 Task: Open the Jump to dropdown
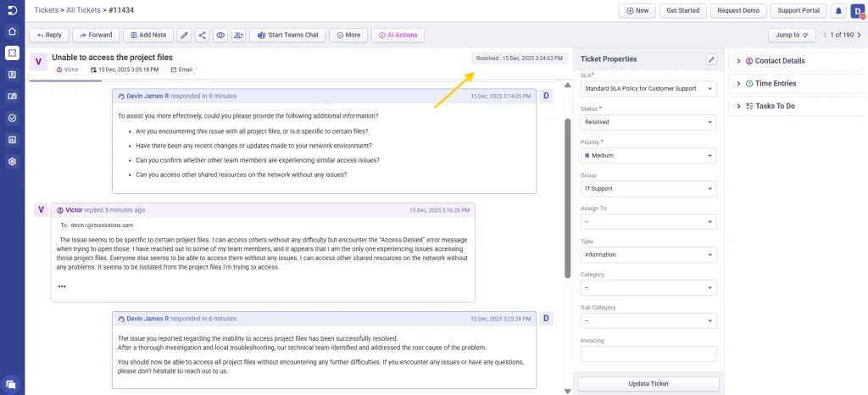793,36
